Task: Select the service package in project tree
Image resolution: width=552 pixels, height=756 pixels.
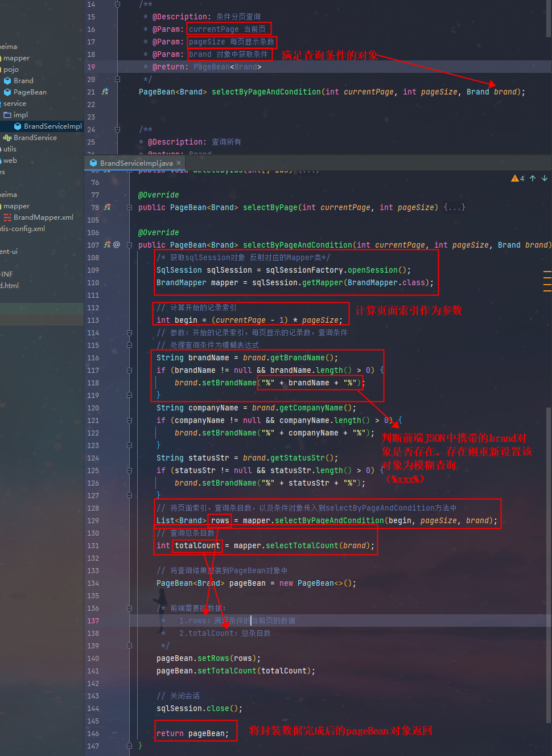Action: (15, 103)
